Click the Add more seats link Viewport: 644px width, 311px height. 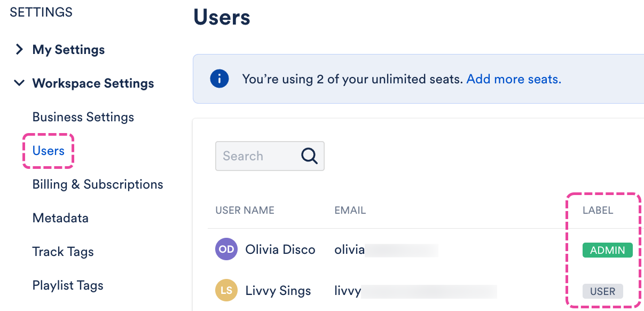point(514,80)
